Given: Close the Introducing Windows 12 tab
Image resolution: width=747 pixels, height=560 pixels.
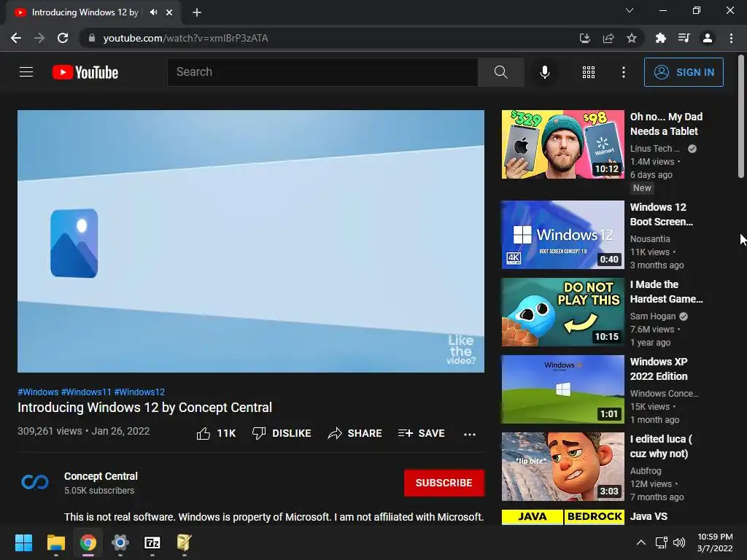Looking at the screenshot, I should [169, 12].
